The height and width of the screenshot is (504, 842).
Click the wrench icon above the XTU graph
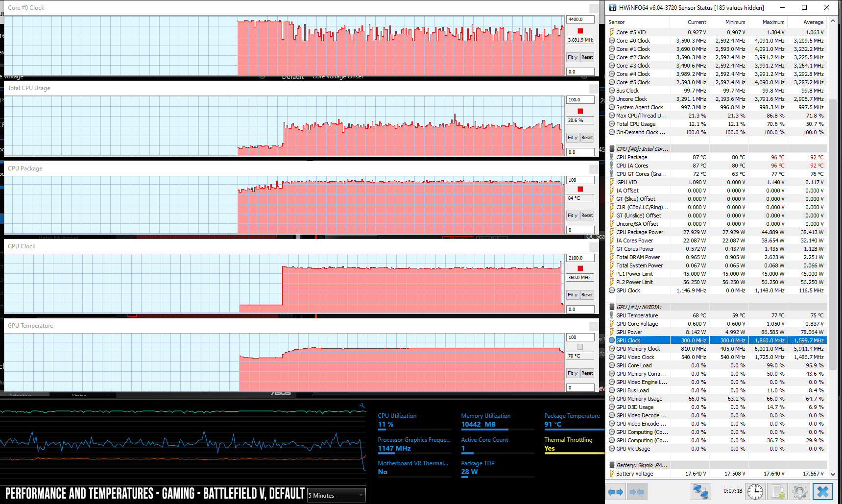point(362,406)
